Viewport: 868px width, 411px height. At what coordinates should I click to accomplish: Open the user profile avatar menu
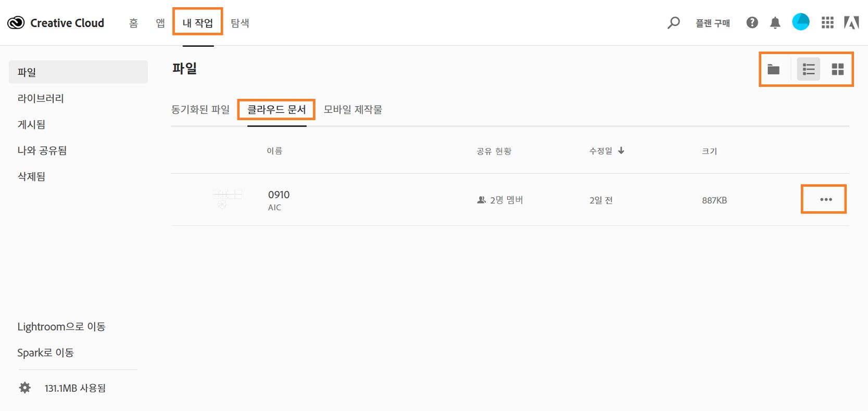click(x=800, y=22)
